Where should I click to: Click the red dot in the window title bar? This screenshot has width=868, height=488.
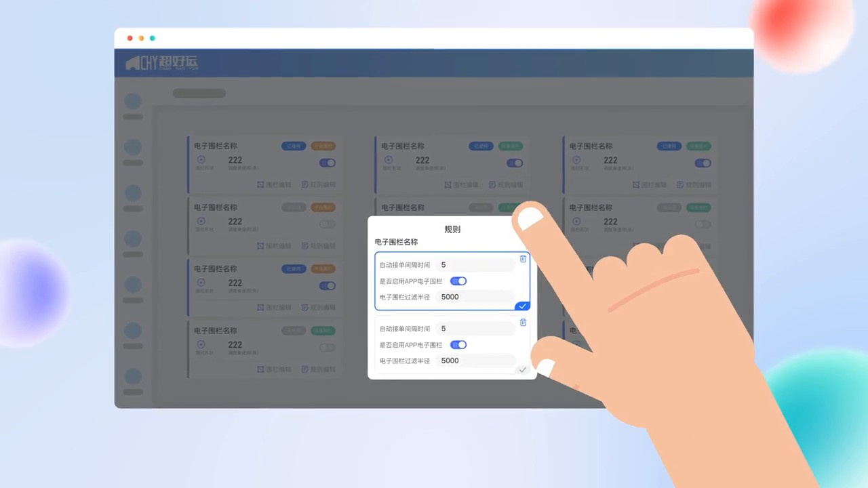(x=130, y=39)
